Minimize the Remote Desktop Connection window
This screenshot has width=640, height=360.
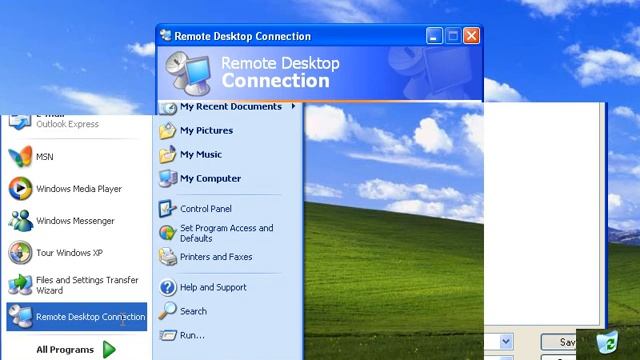point(434,36)
